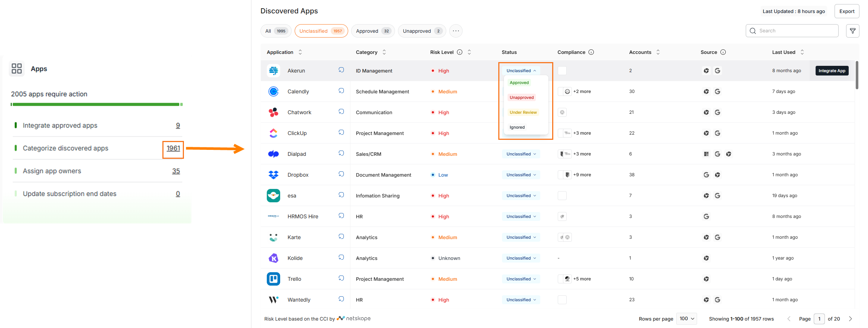Click the Karte app logo
Image resolution: width=868 pixels, height=328 pixels.
point(273,237)
